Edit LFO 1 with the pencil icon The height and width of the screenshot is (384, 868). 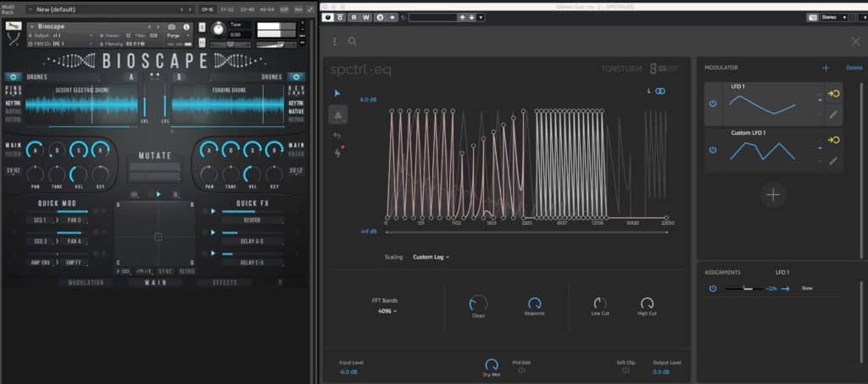(833, 114)
